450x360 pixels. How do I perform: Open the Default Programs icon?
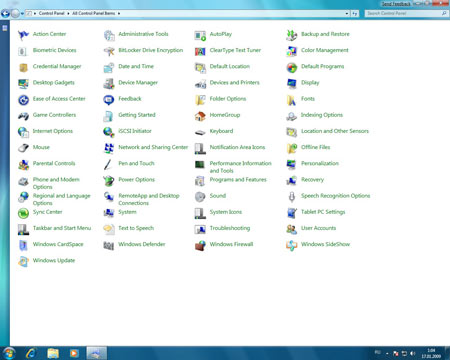[x=292, y=67]
